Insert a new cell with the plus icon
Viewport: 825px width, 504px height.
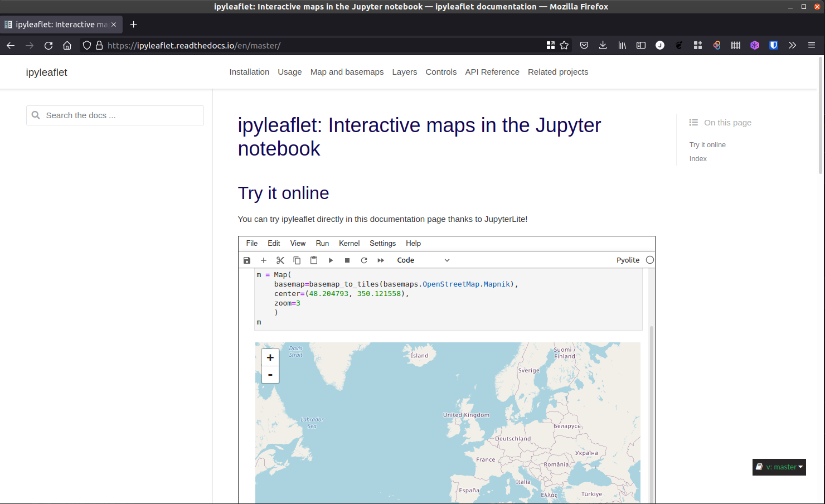[264, 260]
